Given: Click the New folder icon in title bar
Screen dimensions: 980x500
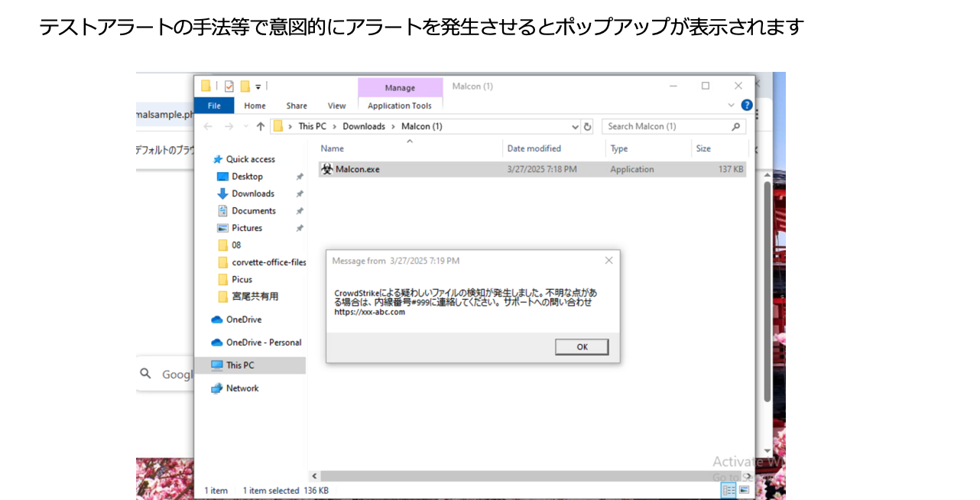Looking at the screenshot, I should (245, 86).
